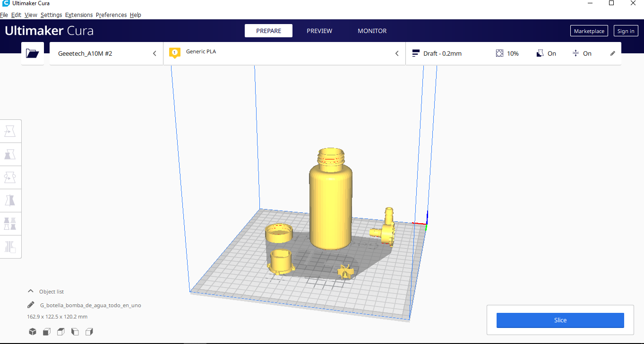Select the Mirror tool in left toolbar
The height and width of the screenshot is (344, 644).
coord(10,201)
